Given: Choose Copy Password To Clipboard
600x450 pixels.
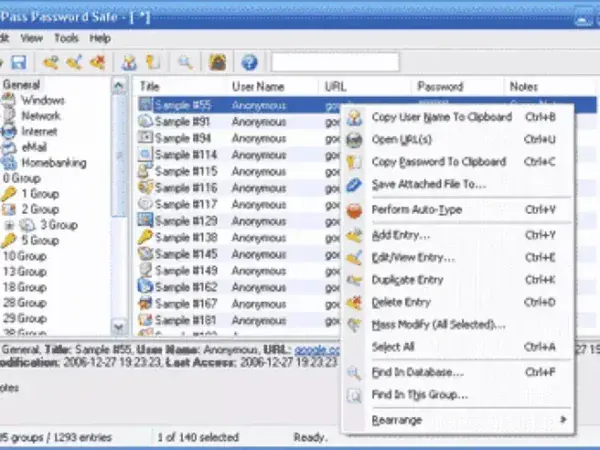Looking at the screenshot, I should [438, 162].
